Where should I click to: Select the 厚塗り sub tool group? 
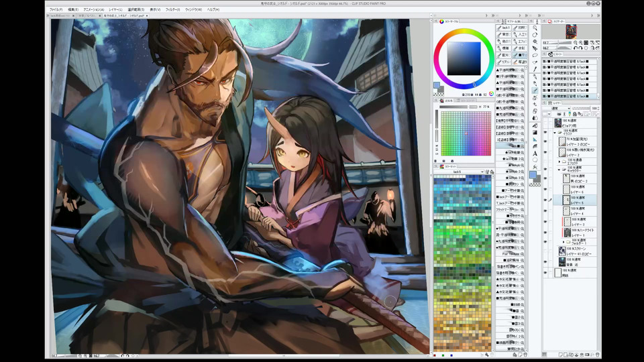[519, 62]
